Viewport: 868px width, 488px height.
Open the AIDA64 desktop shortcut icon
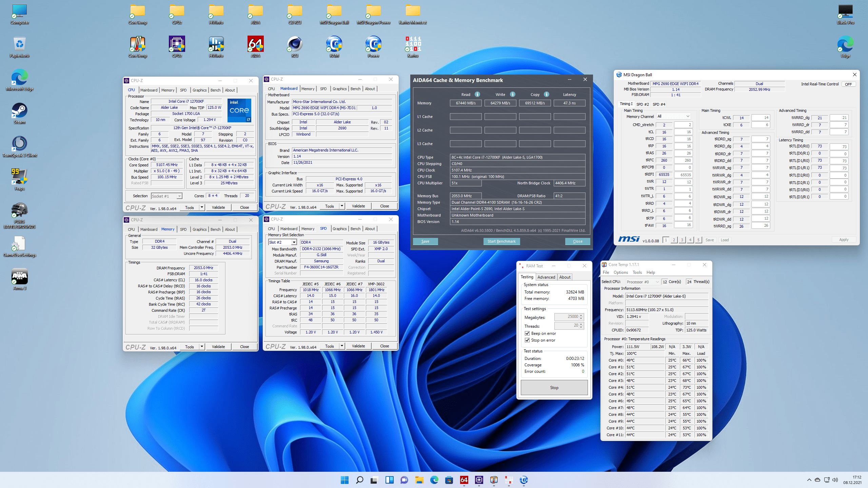pos(255,44)
